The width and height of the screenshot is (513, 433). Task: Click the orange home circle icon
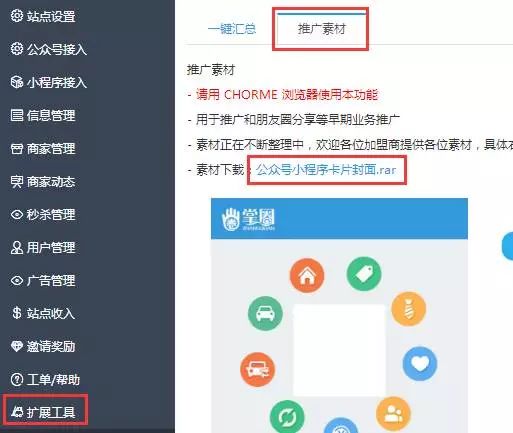click(x=307, y=276)
